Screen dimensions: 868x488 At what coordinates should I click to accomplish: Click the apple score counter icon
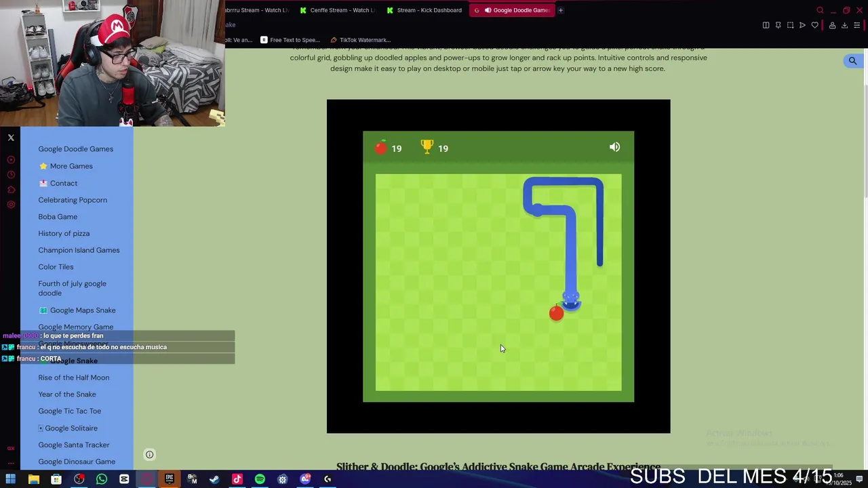[381, 147]
